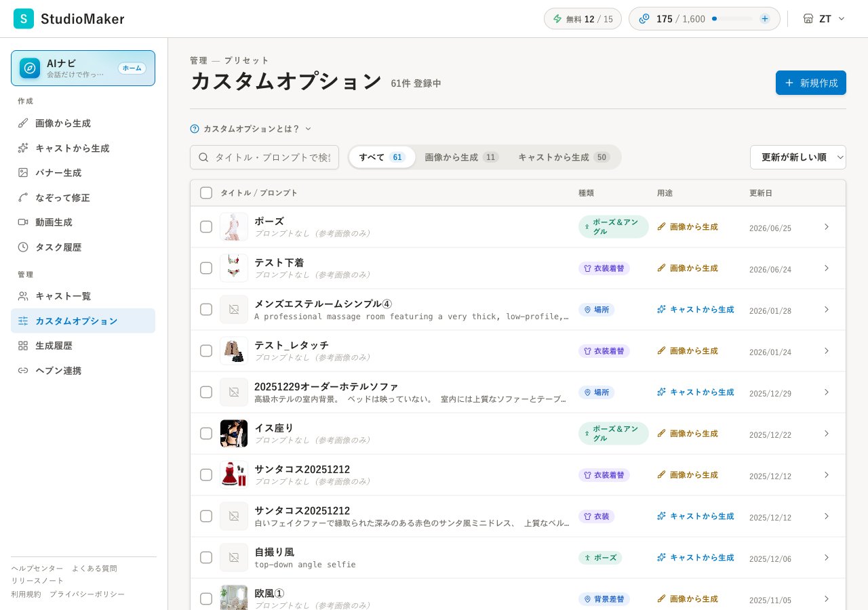Click the 新規作成 button
This screenshot has height=610, width=868.
(811, 83)
